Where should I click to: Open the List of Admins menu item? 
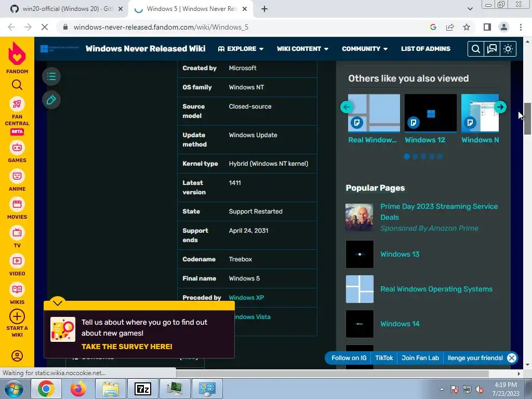425,49
